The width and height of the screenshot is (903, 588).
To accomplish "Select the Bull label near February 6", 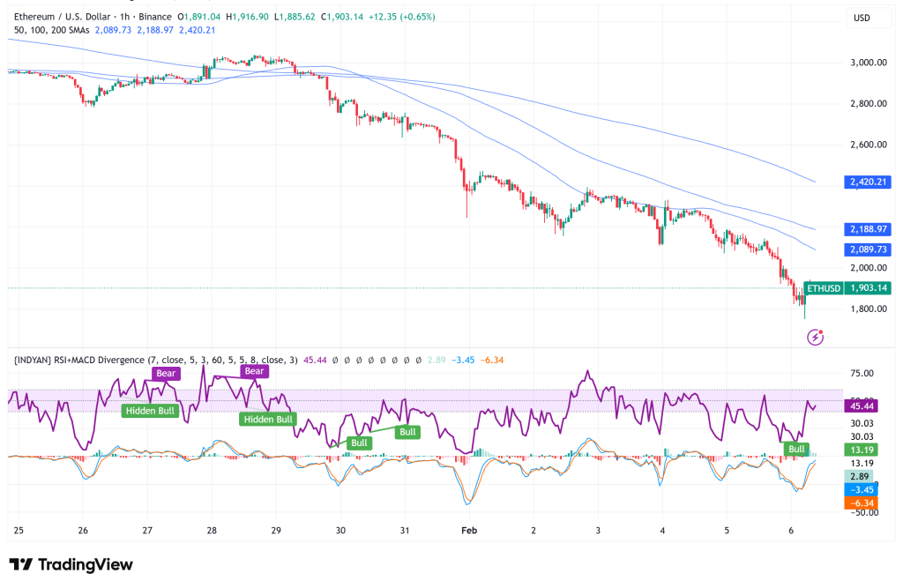I will tap(795, 450).
